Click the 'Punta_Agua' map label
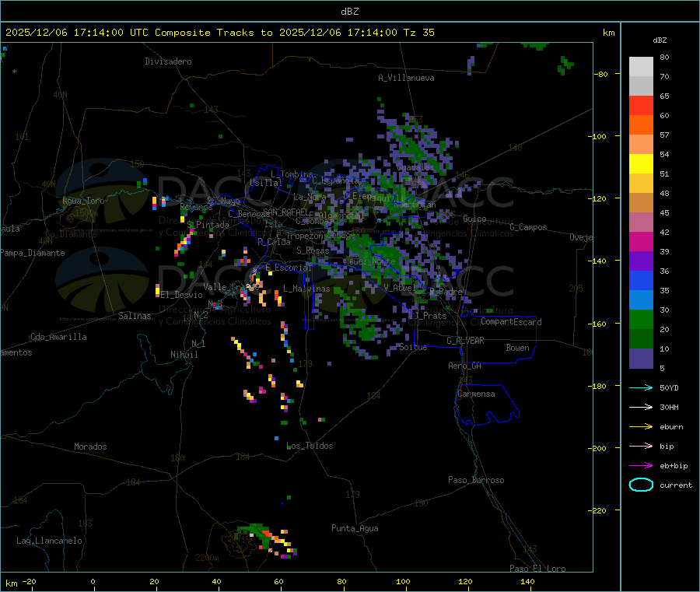700x592 pixels. tap(355, 528)
